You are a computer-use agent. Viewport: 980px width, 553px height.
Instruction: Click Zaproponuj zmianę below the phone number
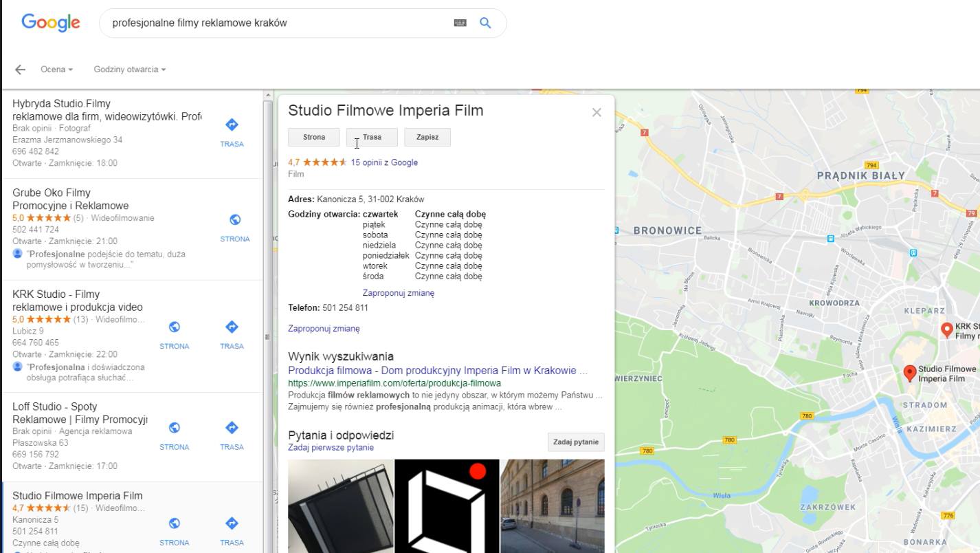tap(324, 329)
